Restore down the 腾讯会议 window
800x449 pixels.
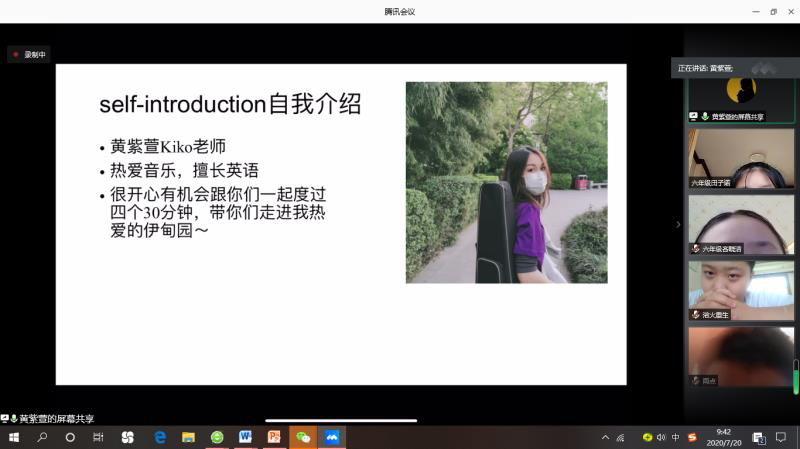point(773,12)
